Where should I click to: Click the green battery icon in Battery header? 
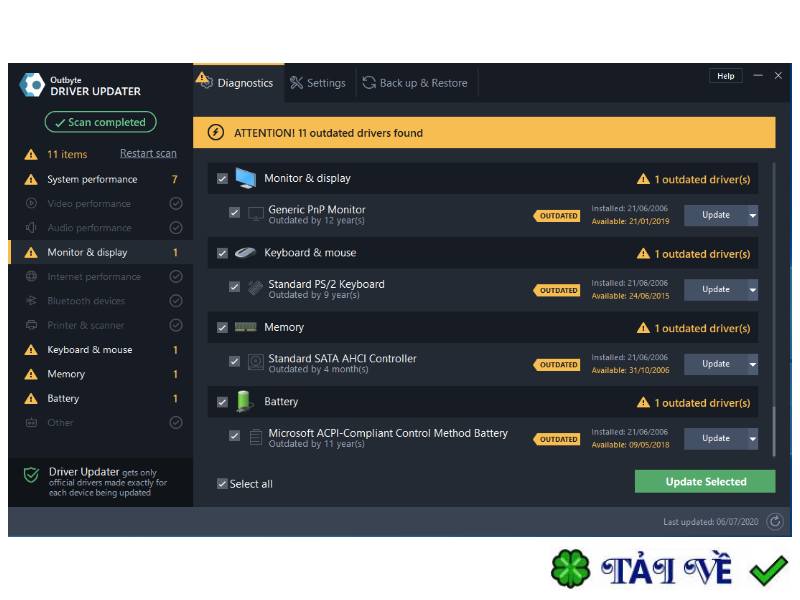(244, 401)
